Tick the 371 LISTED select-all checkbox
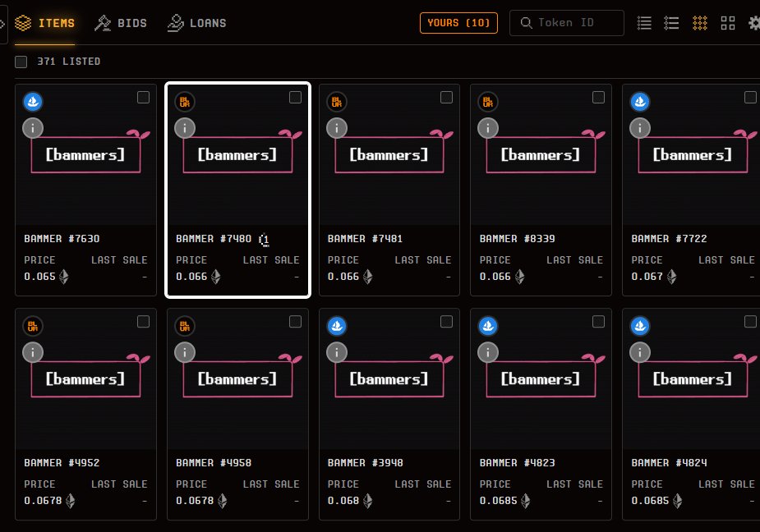Viewport: 760px width, 532px height. (21, 62)
